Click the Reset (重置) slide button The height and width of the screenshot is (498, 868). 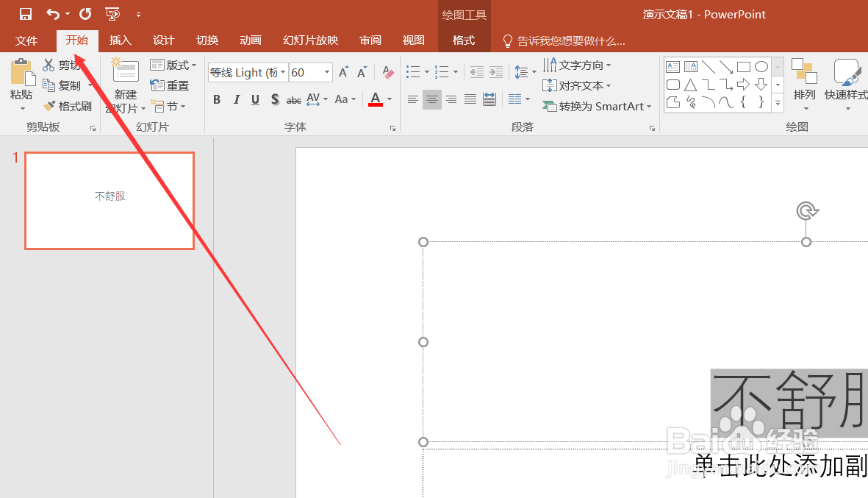[169, 85]
